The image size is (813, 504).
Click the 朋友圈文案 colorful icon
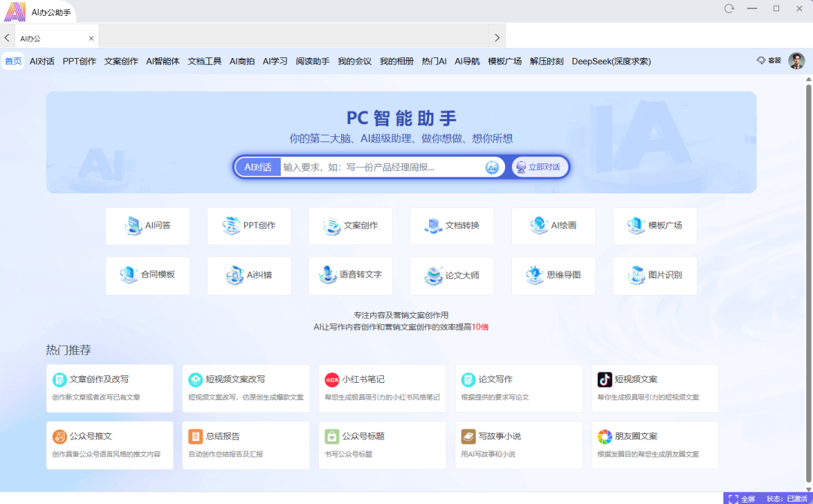point(604,436)
